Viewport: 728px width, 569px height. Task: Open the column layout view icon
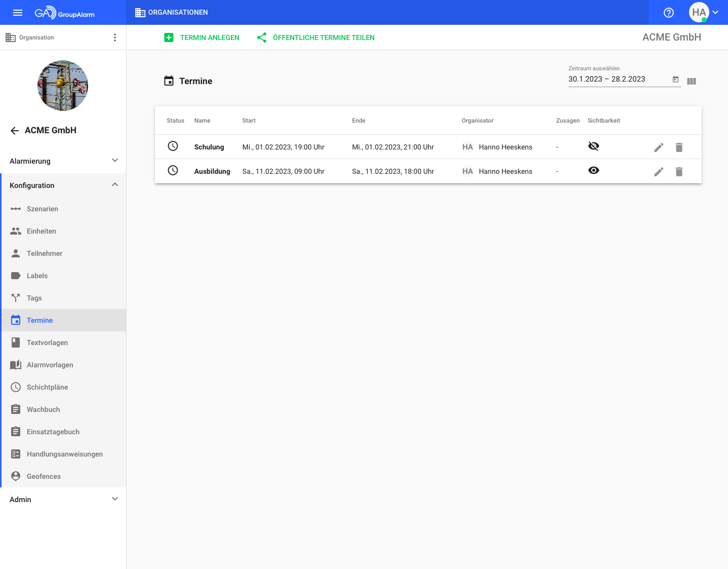(692, 81)
